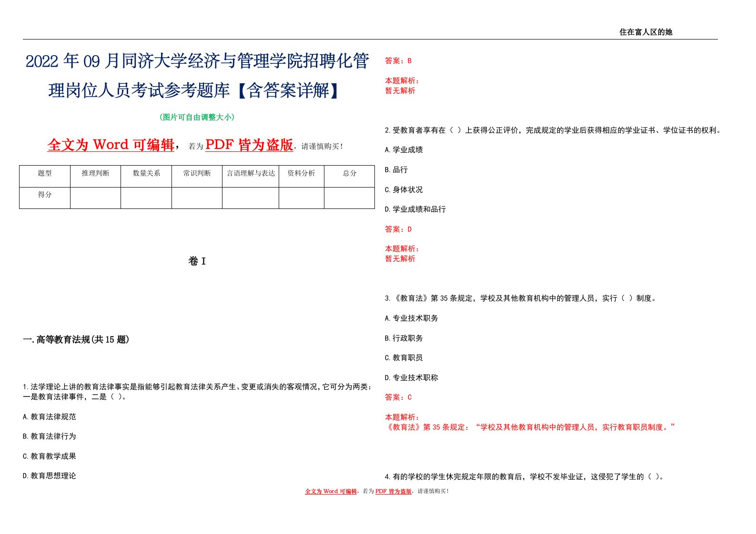Select the 资料分析 table header cell
This screenshot has width=756, height=534.
point(302,176)
